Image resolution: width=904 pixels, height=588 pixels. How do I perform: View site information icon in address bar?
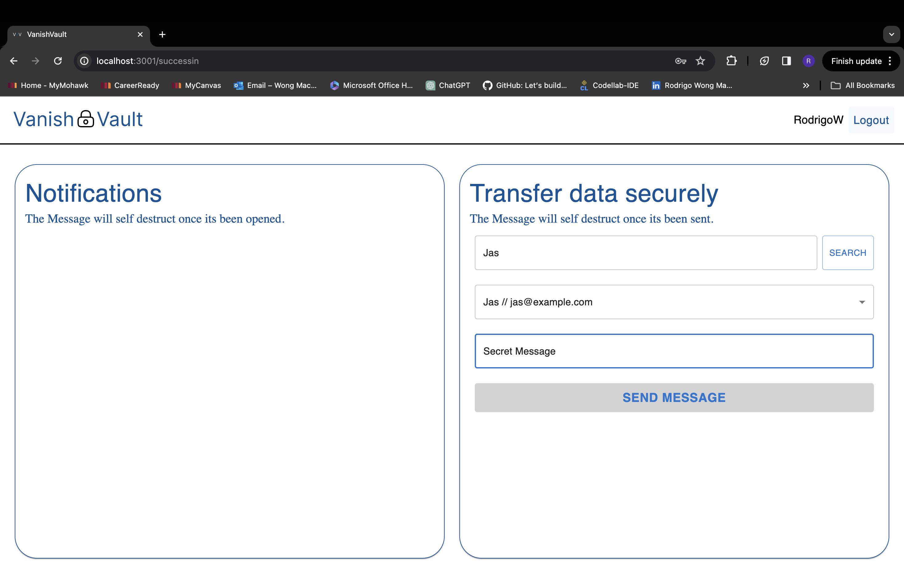pyautogui.click(x=84, y=61)
